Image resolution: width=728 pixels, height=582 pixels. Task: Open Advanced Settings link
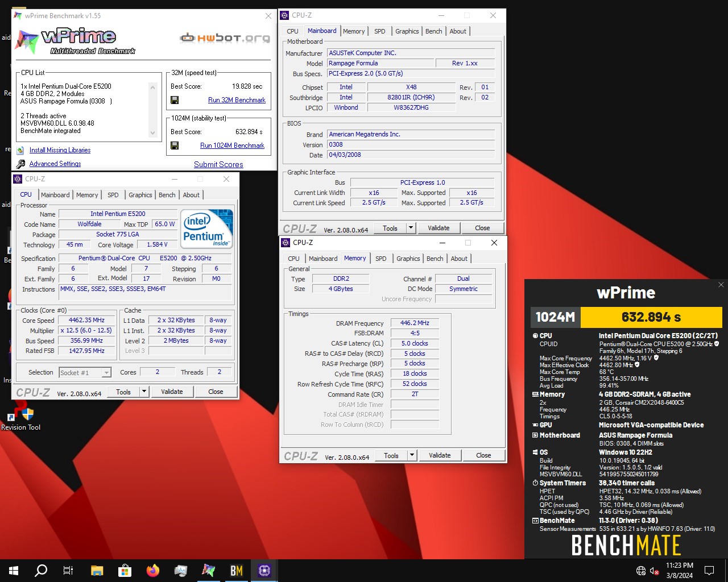[55, 164]
